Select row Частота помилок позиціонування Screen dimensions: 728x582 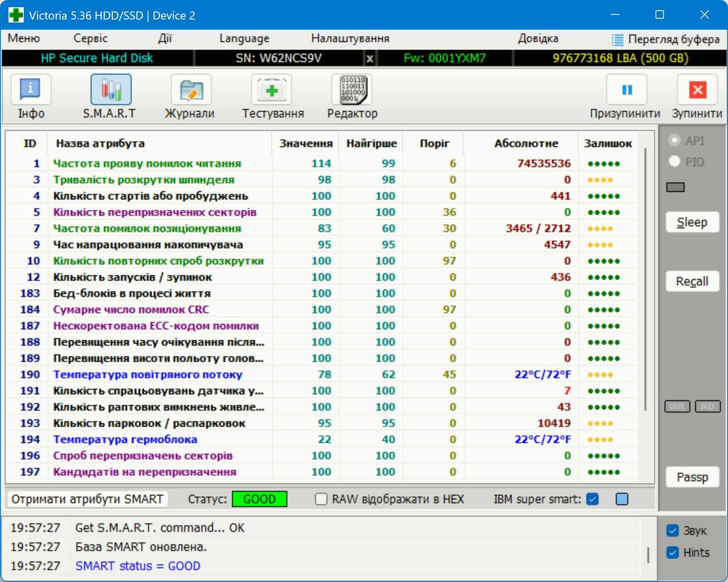(x=322, y=228)
